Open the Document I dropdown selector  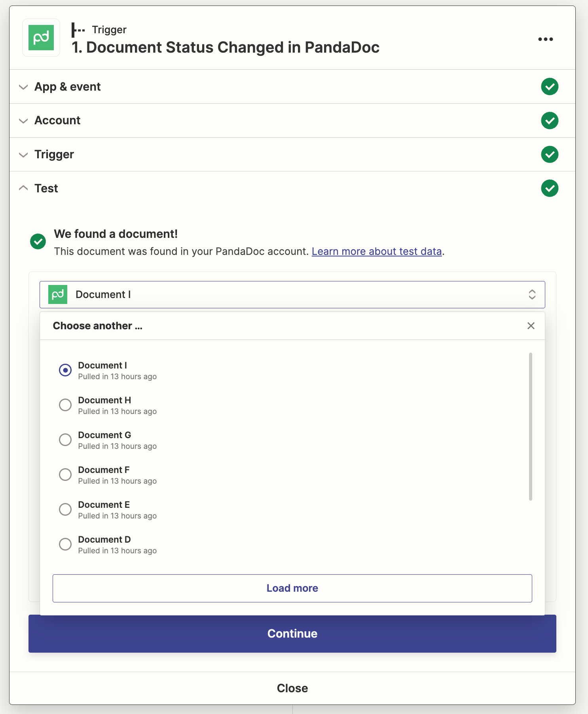pyautogui.click(x=292, y=294)
